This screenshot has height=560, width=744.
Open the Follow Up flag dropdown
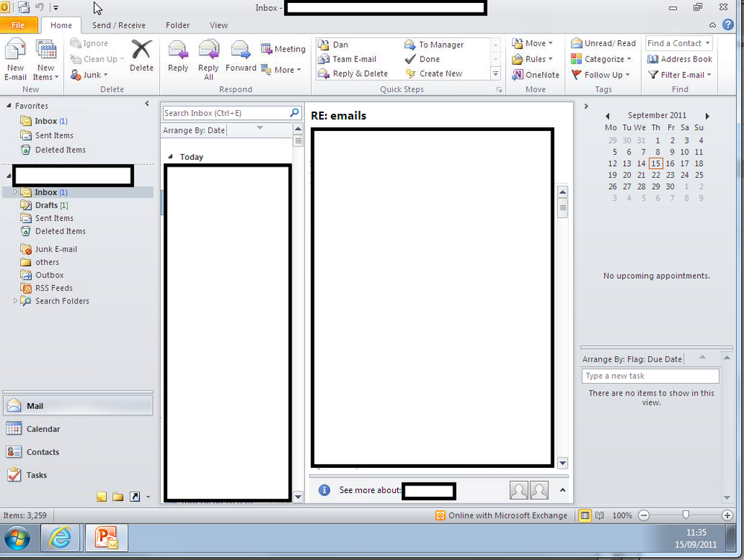600,75
